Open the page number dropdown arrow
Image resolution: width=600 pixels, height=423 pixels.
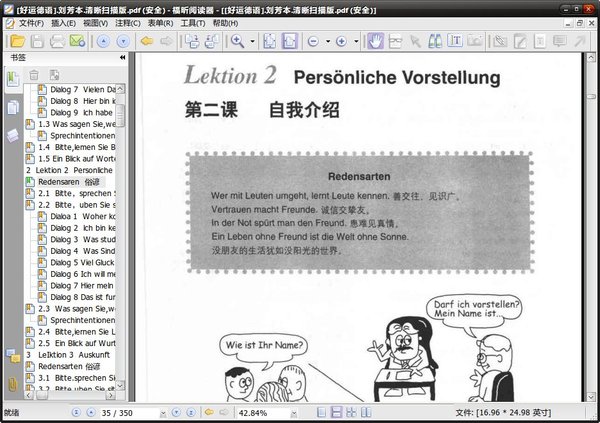(x=163, y=413)
